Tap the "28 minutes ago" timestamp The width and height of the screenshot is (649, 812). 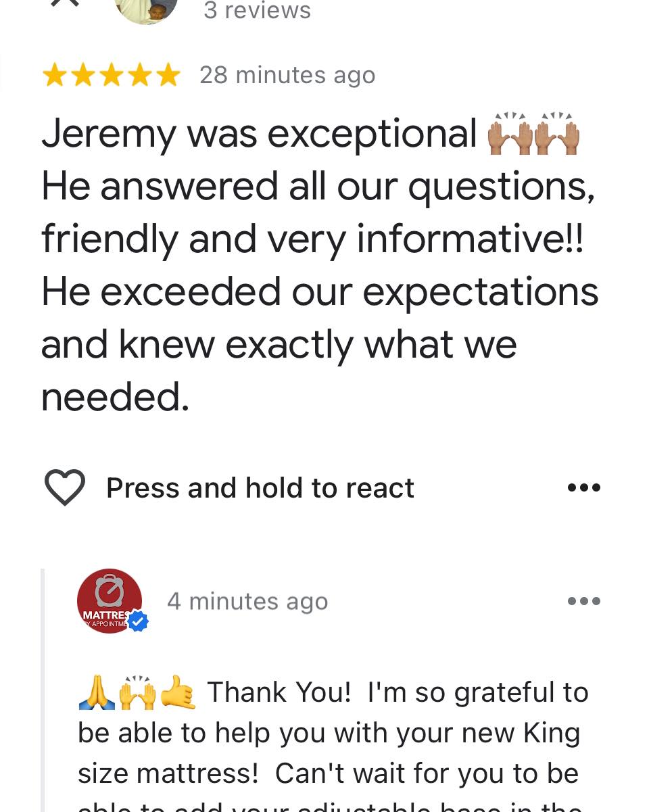(x=287, y=75)
